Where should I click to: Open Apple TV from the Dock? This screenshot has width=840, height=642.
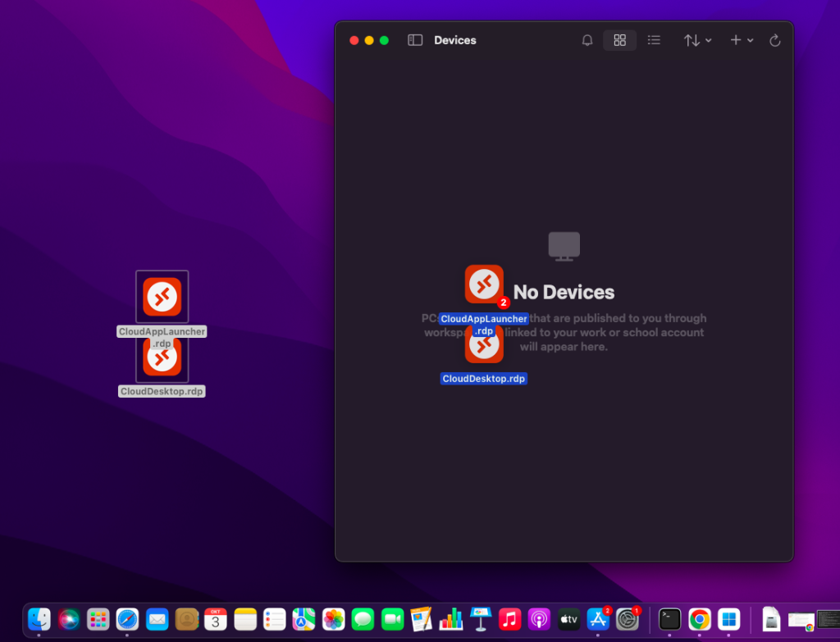(x=568, y=620)
